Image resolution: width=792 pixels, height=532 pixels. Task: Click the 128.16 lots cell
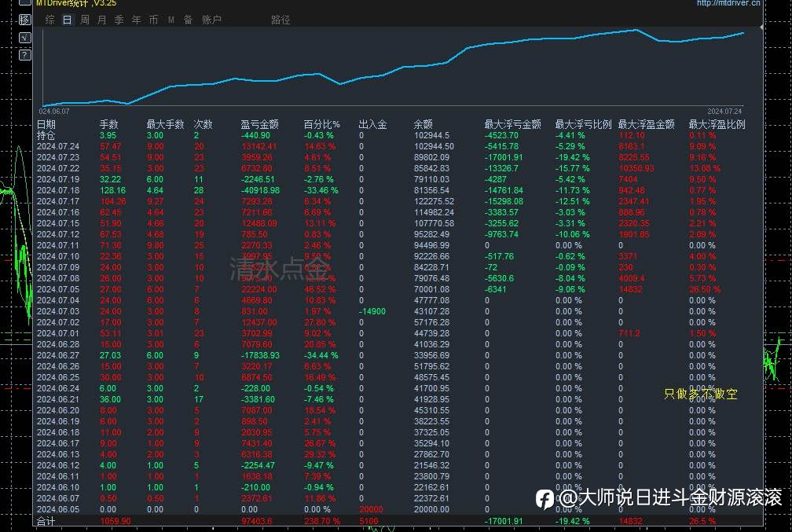click(x=112, y=190)
